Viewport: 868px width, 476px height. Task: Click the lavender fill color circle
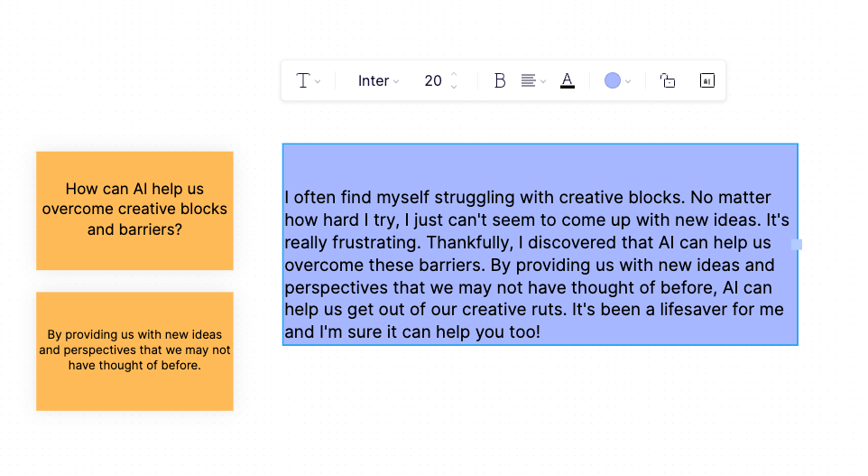[x=613, y=81]
